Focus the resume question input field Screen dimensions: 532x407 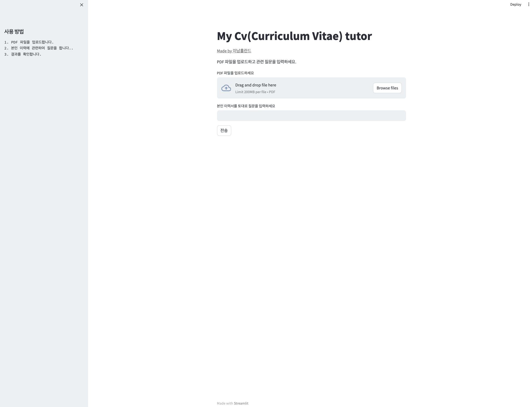tap(311, 116)
